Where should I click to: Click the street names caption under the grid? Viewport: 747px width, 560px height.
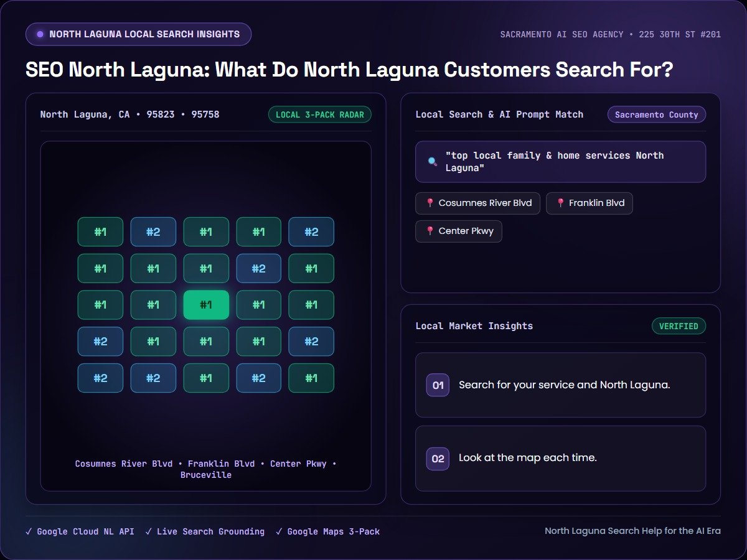pos(206,469)
